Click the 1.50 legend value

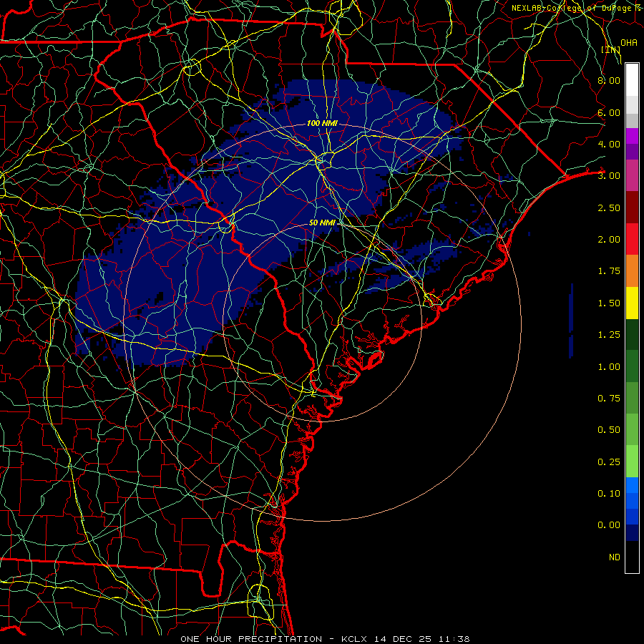point(609,303)
